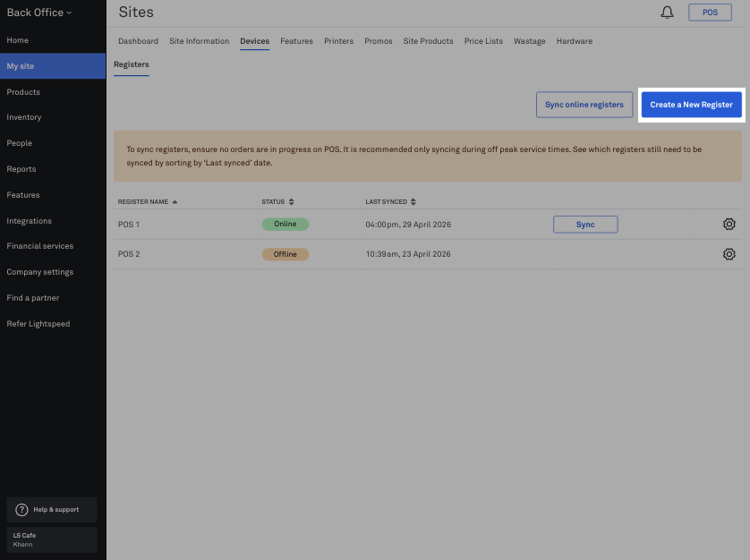Click the POS 1 register name
The width and height of the screenshot is (750, 560).
(x=129, y=225)
